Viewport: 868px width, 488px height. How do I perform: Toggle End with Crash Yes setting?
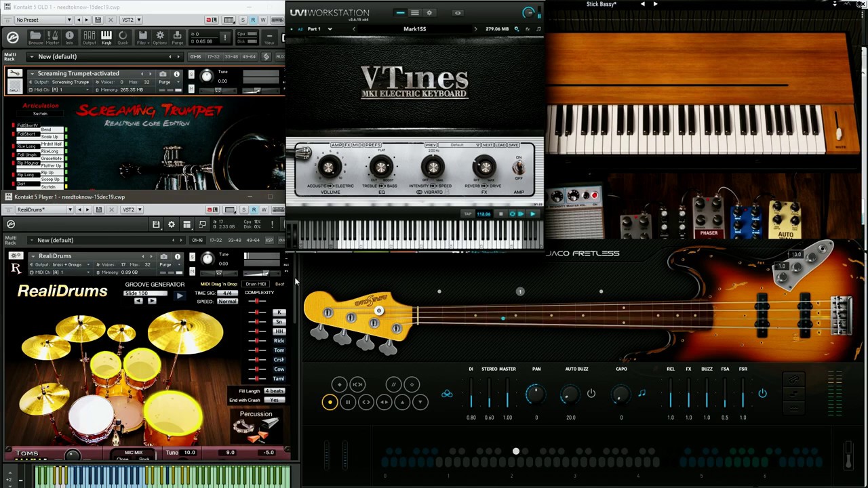(x=274, y=400)
